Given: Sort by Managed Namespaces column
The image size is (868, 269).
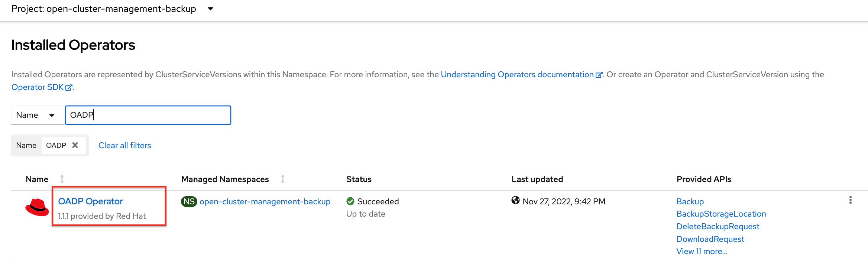Looking at the screenshot, I should point(283,179).
